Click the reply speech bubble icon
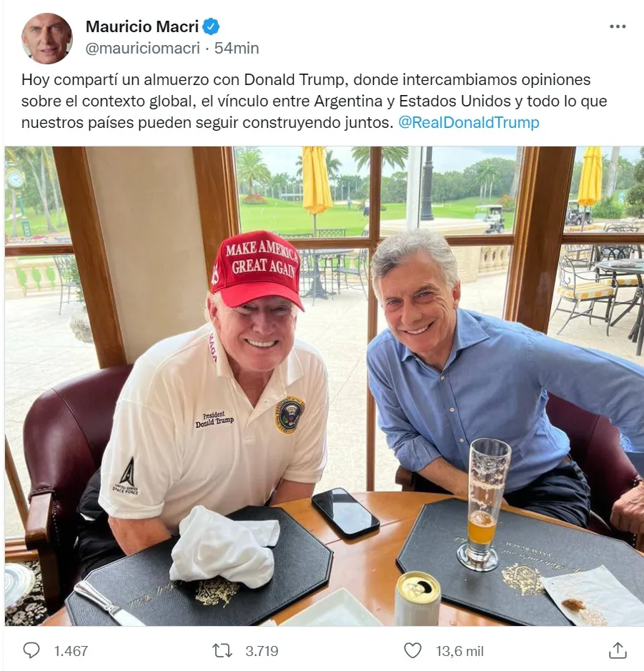The image size is (644, 671). [31, 650]
